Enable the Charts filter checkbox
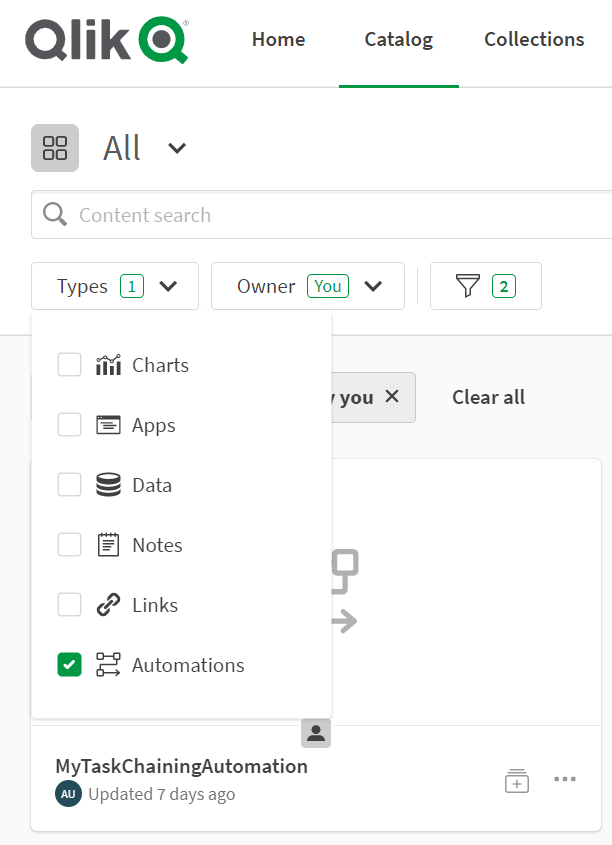Screen dimensions: 612x845 (69, 364)
